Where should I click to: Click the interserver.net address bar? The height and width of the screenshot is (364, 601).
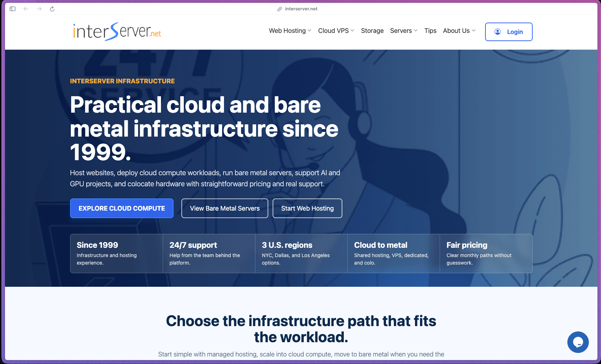coord(301,9)
